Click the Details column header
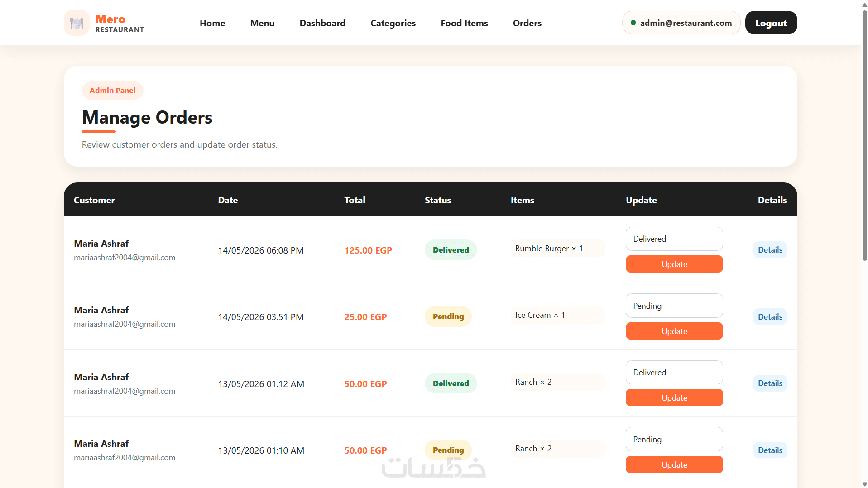868x488 pixels. (772, 200)
